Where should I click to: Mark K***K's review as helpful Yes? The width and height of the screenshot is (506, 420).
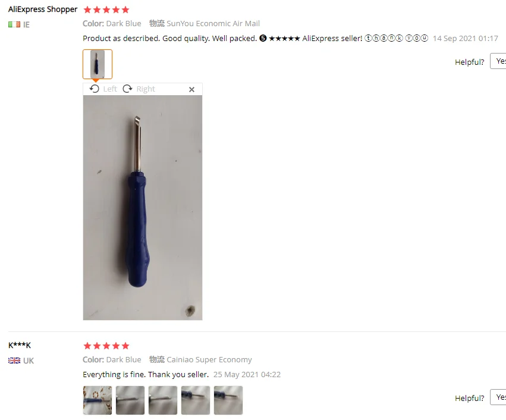[498, 397]
